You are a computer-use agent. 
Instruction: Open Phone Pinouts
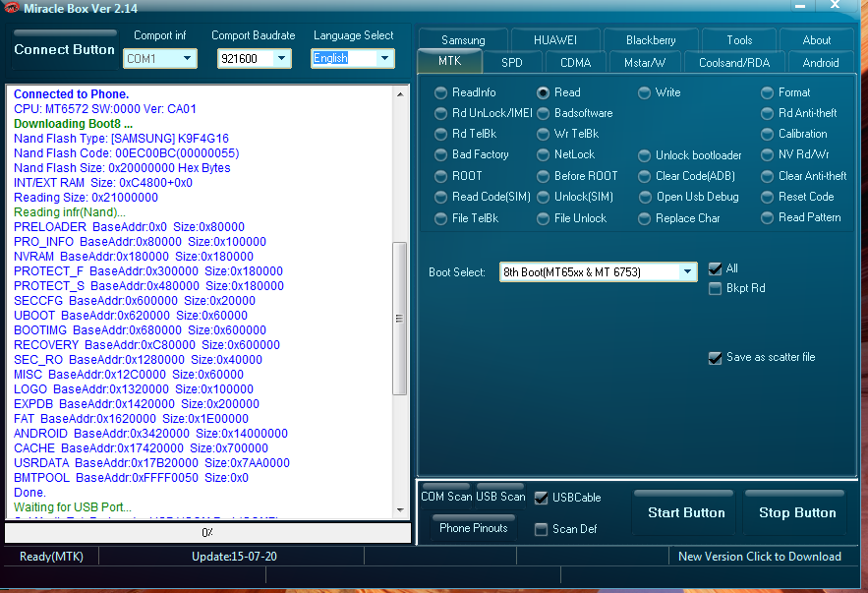click(473, 527)
